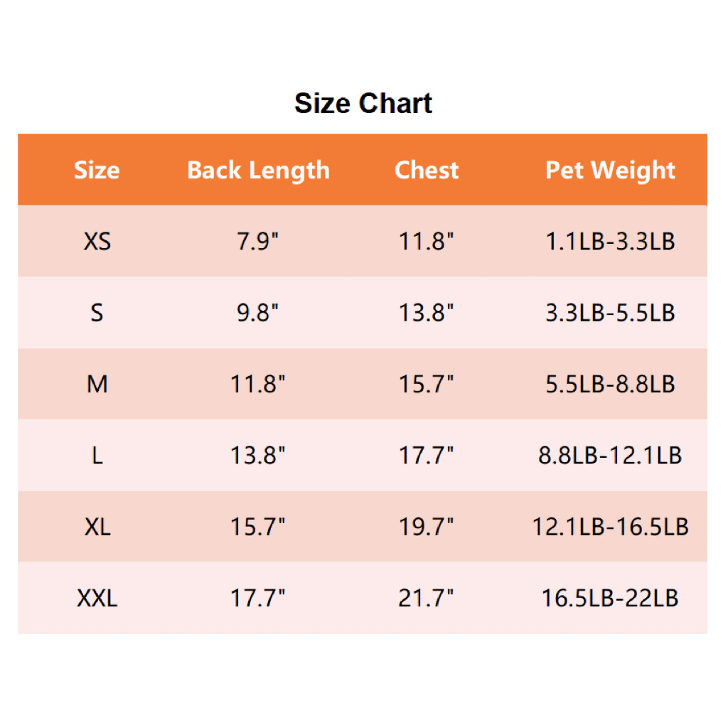Screen dimensions: 728x728
Task: Select the 21.7" chest cell
Action: click(426, 598)
